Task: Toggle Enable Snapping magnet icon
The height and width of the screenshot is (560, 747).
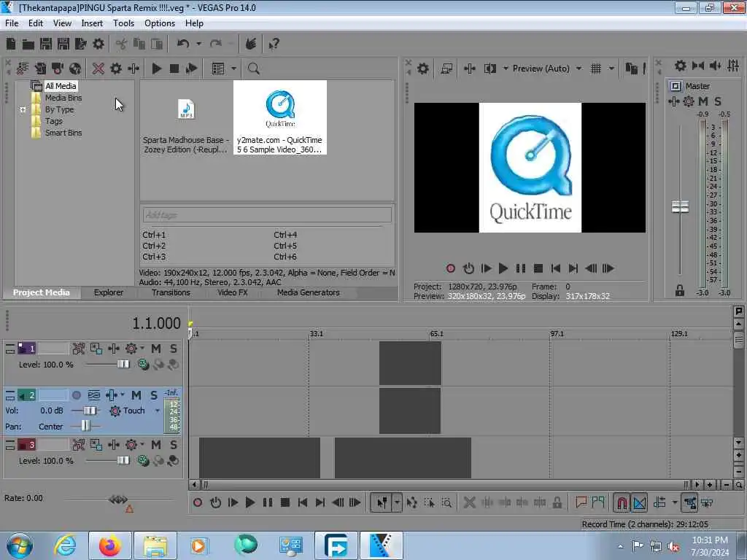Action: pos(622,502)
